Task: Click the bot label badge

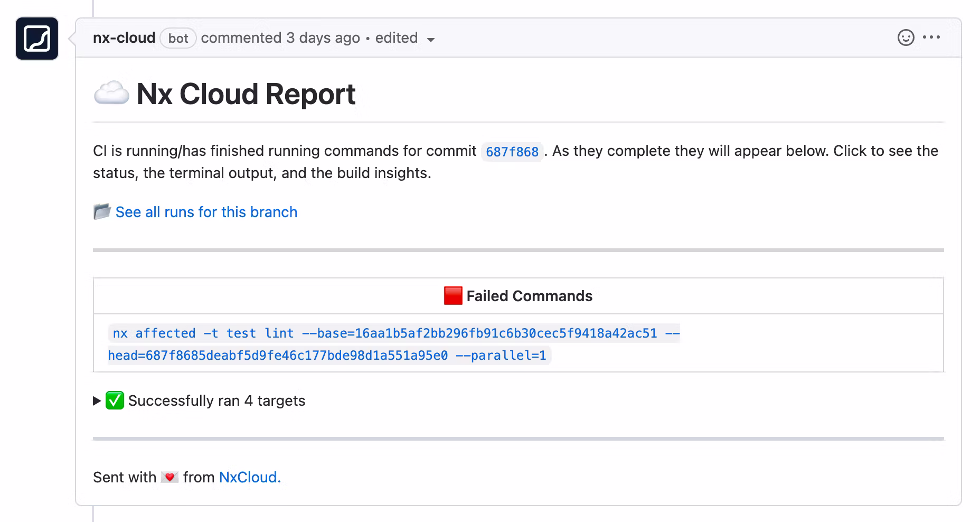Action: pyautogui.click(x=178, y=39)
